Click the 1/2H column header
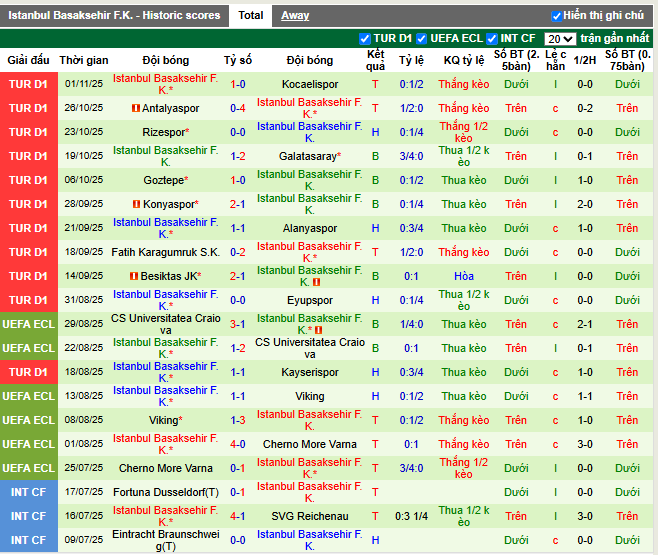 click(x=585, y=60)
